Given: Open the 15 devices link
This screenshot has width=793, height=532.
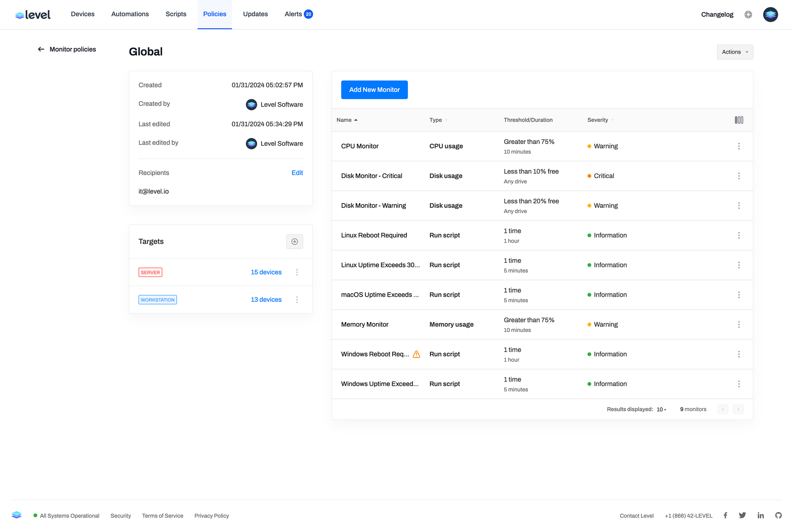Looking at the screenshot, I should coord(266,272).
